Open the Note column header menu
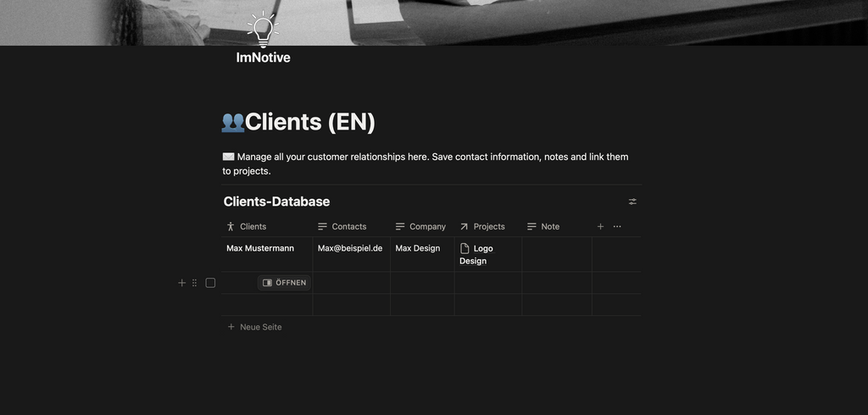Screen dimensions: 868x415 tap(557, 226)
